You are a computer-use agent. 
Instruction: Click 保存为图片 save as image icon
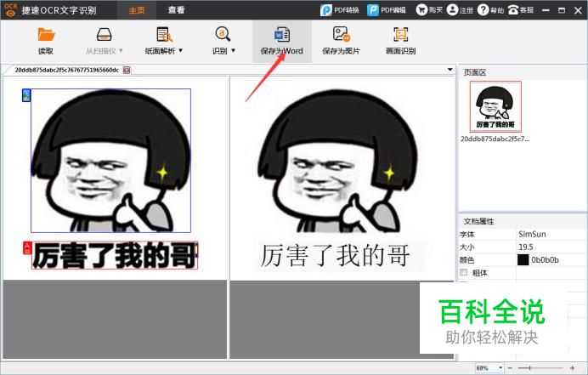pyautogui.click(x=342, y=34)
